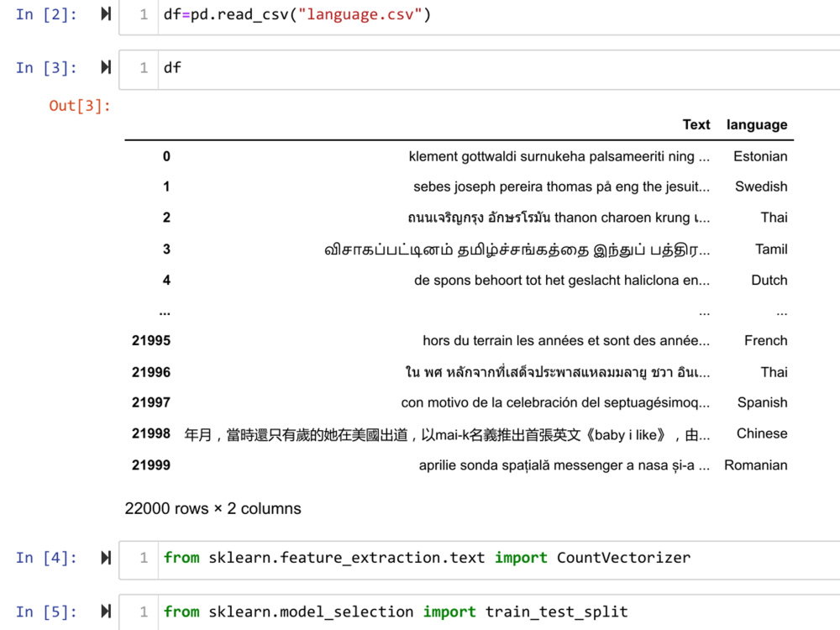
Task: Click the 'Romanian' language cell
Action: pos(756,465)
